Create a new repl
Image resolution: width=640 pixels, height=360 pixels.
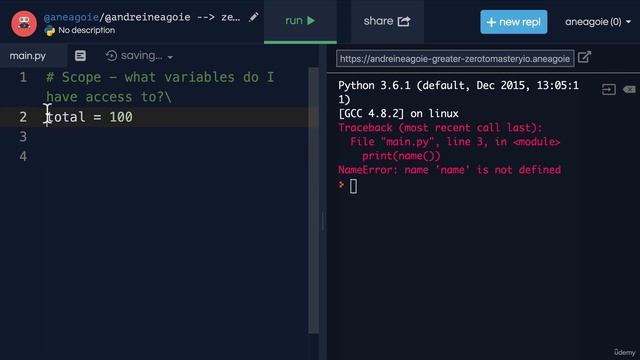[513, 22]
